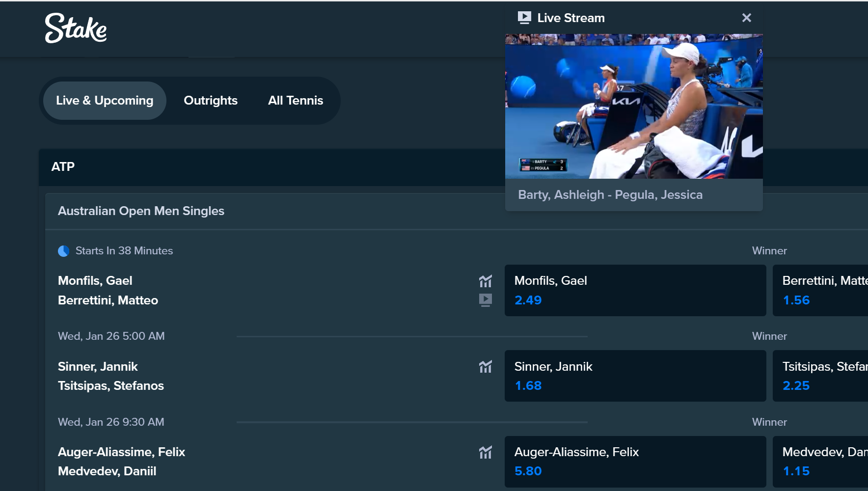This screenshot has height=491, width=868.
Task: Select the Live & Upcoming tab
Action: point(105,101)
